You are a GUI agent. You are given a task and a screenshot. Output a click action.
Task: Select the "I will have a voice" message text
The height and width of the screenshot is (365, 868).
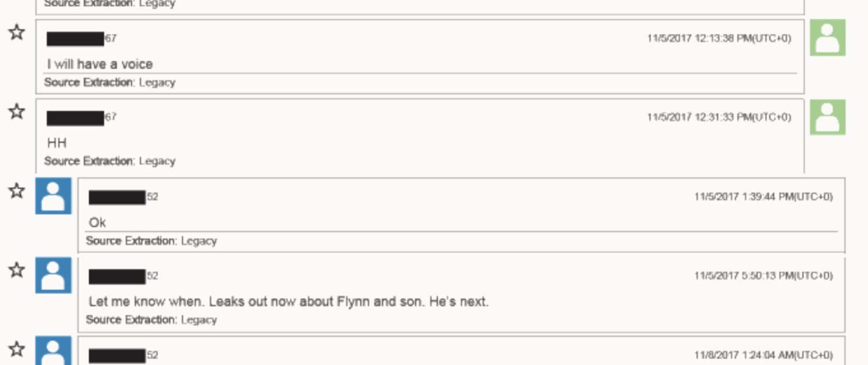coord(100,64)
